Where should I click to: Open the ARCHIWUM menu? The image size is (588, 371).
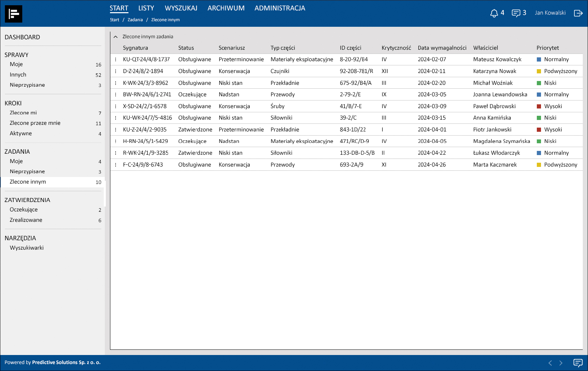coord(226,8)
